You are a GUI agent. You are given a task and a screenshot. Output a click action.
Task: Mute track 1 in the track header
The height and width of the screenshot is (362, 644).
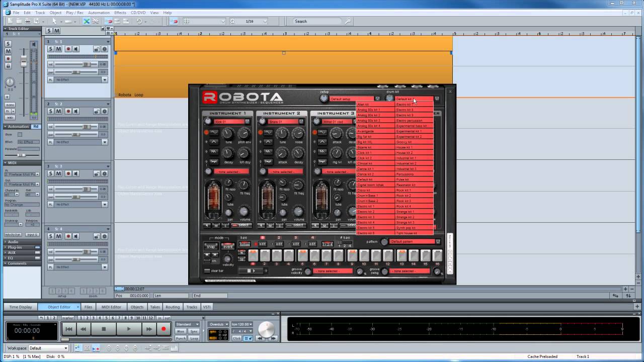tap(58, 49)
